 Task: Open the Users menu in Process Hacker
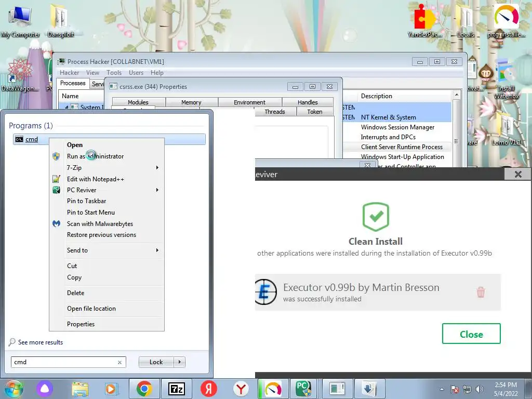(x=136, y=73)
